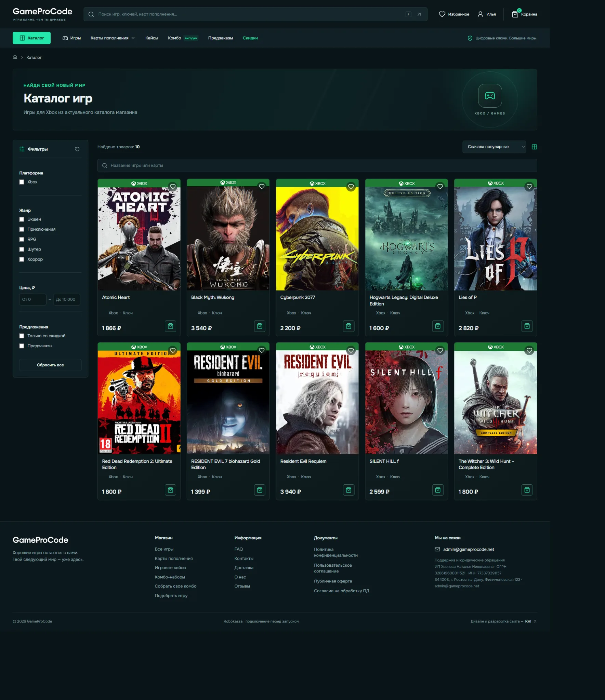Open Отзывы footer link

tap(242, 586)
